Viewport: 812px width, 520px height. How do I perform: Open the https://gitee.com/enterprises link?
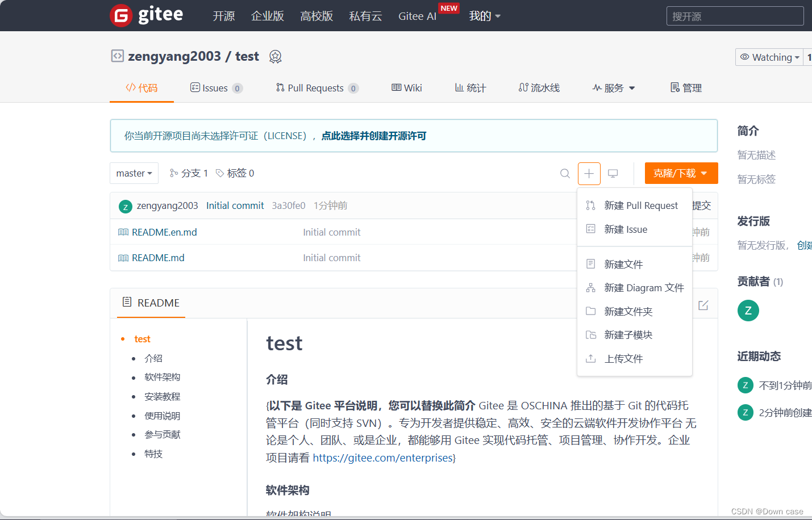382,458
